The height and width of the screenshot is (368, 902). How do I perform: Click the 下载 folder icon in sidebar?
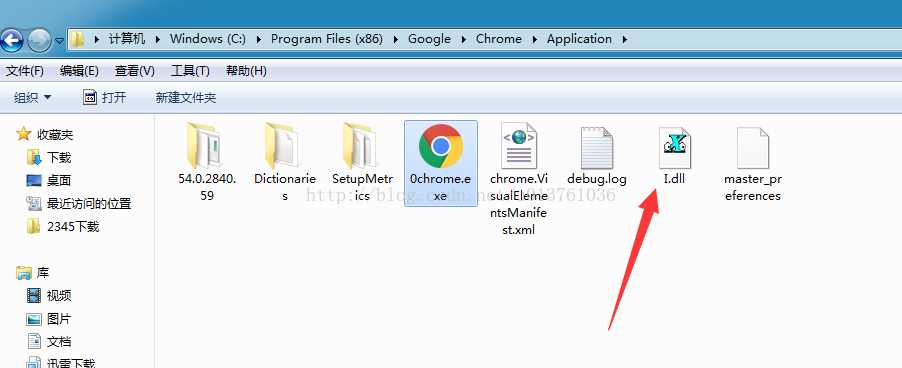(x=34, y=157)
